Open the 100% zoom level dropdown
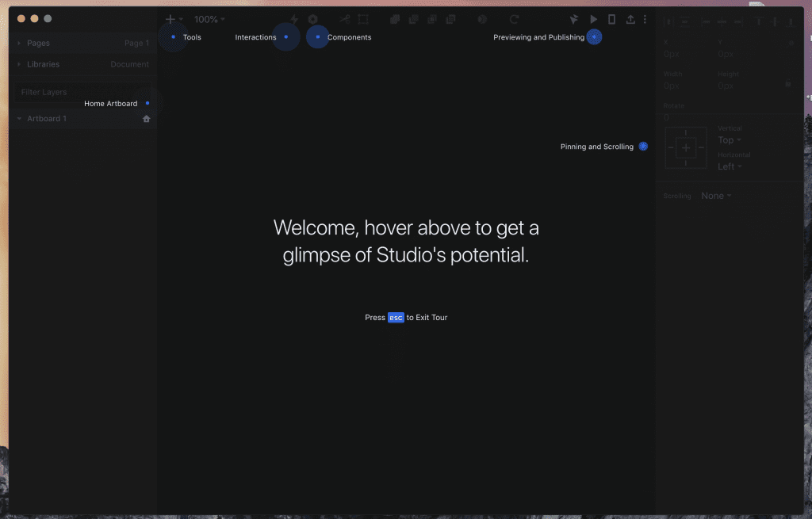The width and height of the screenshot is (812, 519). tap(208, 18)
